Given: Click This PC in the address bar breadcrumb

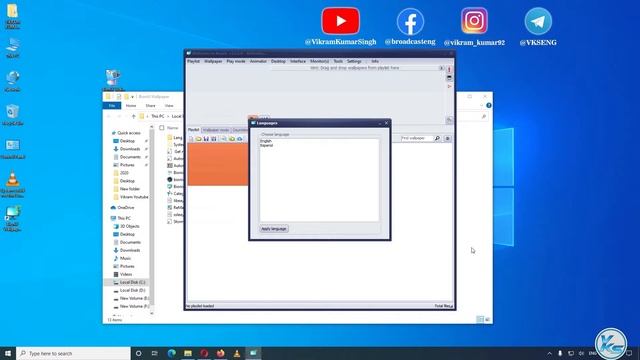Looking at the screenshot, I should [158, 116].
